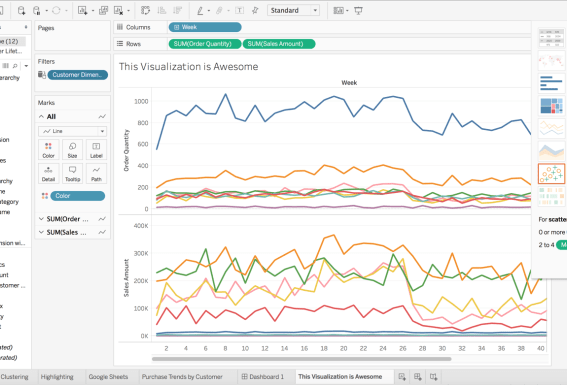Click the Group Members paperclip icon
This screenshot has height=385, width=567.
click(x=219, y=11)
